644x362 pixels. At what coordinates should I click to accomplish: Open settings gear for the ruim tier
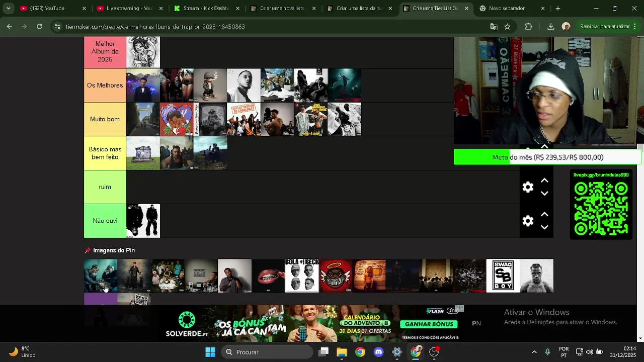[528, 187]
